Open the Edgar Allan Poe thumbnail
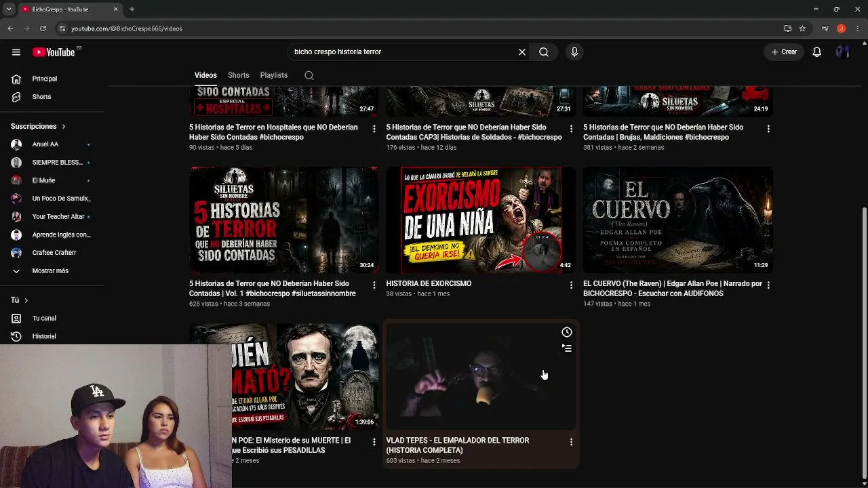The height and width of the screenshot is (488, 868). (x=305, y=377)
